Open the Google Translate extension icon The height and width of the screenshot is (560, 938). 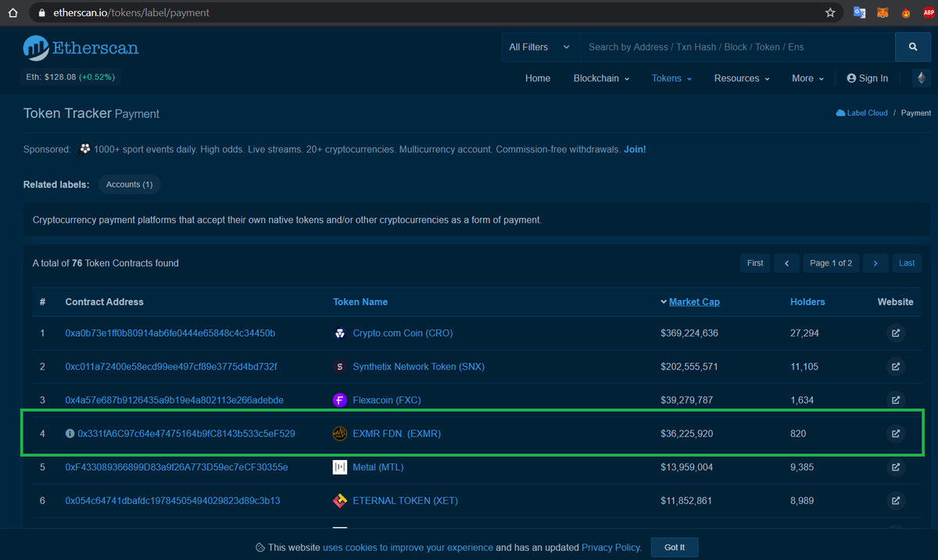859,12
